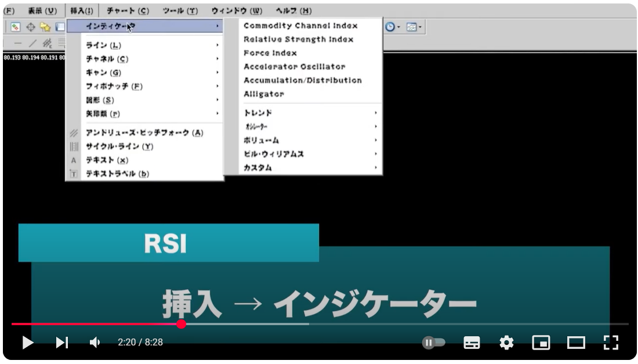Screen dimensions: 638x364
Task: Play the video
Action: [x=28, y=343]
